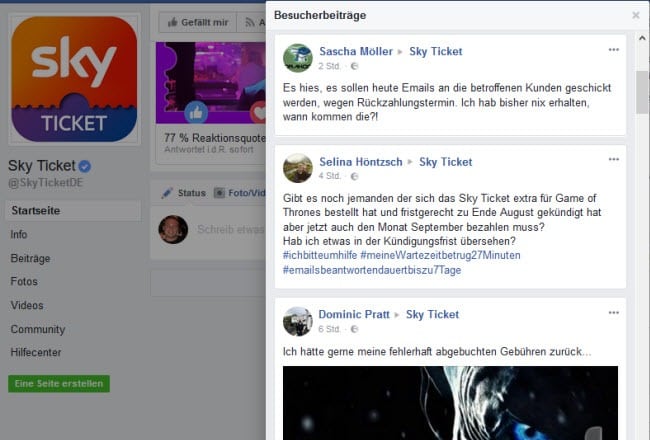The image size is (650, 440).
Task: Click Selina Höntzsch's profile avatar
Action: click(x=298, y=168)
